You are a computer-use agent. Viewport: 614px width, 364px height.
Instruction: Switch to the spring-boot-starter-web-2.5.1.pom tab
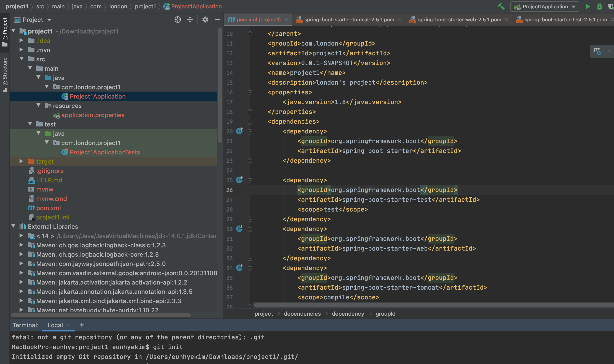tap(459, 20)
